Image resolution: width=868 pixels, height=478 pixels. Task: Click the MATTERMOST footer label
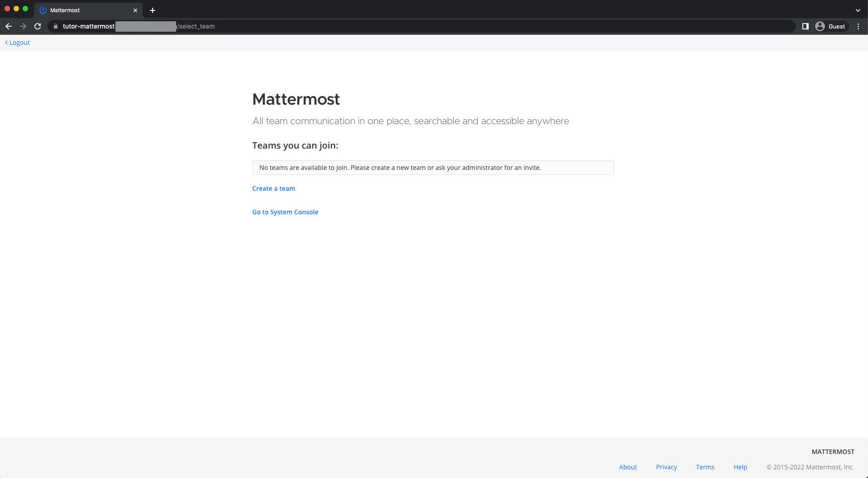(x=833, y=452)
